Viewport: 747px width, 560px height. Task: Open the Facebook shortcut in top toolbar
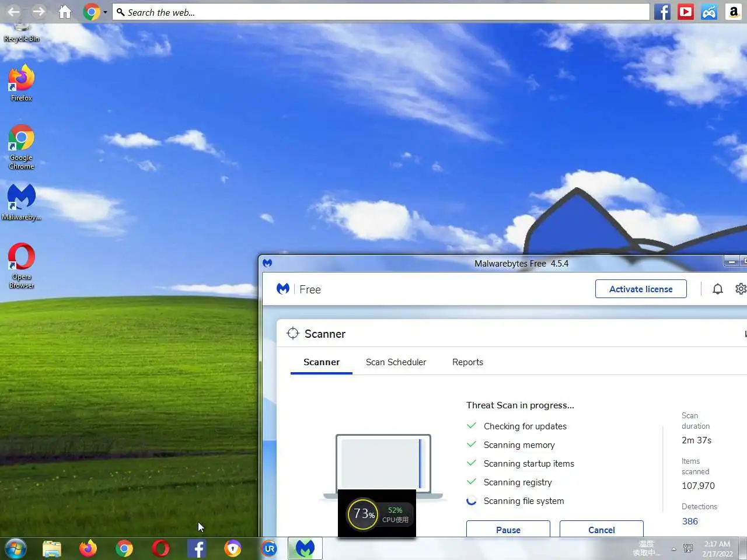click(662, 12)
